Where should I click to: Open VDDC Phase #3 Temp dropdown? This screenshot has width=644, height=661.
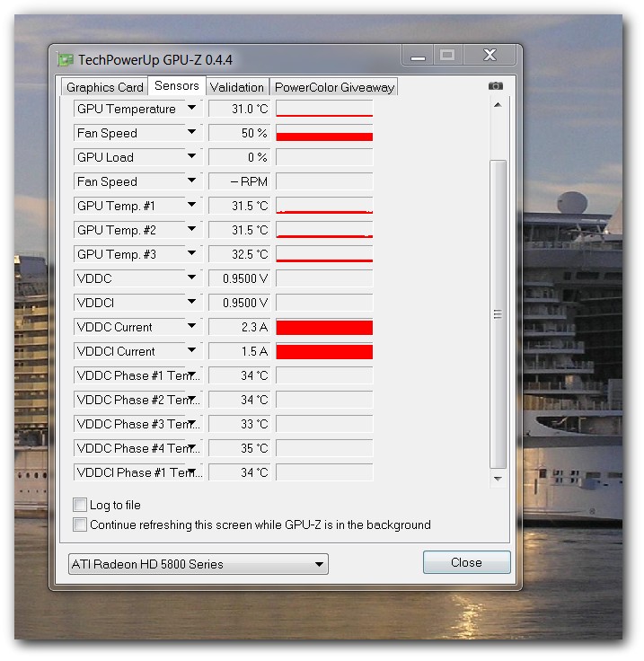coord(192,424)
